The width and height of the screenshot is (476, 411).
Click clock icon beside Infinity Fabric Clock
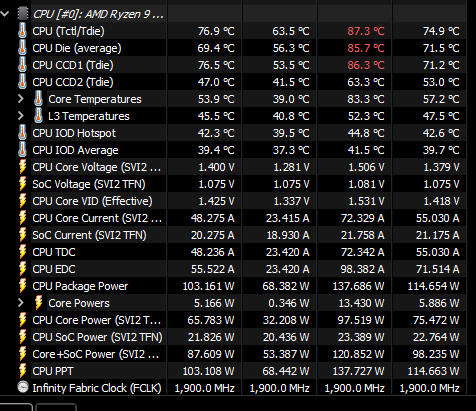pyautogui.click(x=23, y=387)
